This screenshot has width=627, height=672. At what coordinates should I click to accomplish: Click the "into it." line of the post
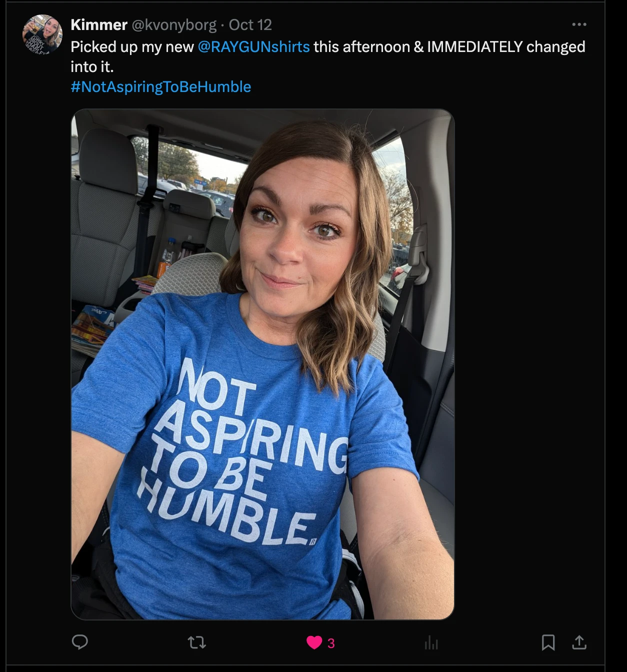tap(92, 66)
